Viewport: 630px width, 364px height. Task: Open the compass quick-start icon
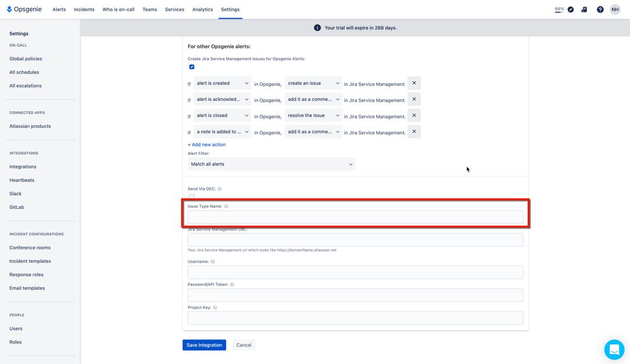pyautogui.click(x=571, y=9)
